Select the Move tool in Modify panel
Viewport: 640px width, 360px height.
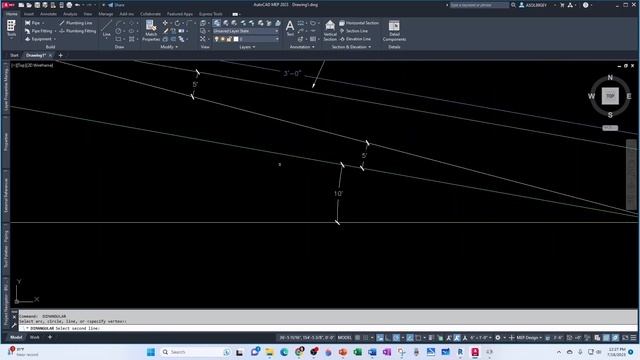[x=165, y=23]
